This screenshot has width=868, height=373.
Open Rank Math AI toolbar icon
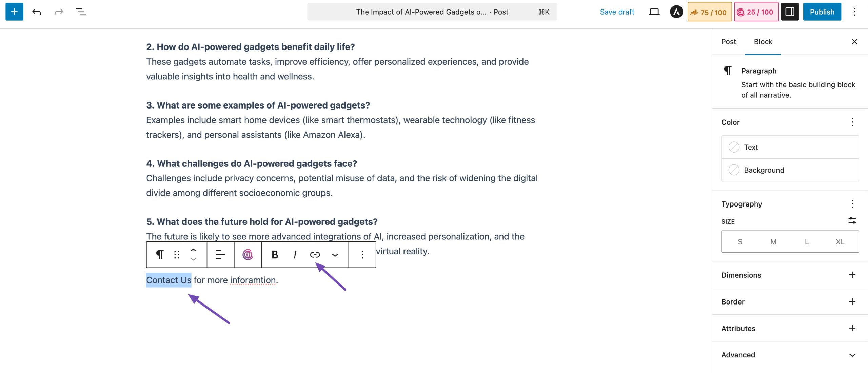coord(248,255)
